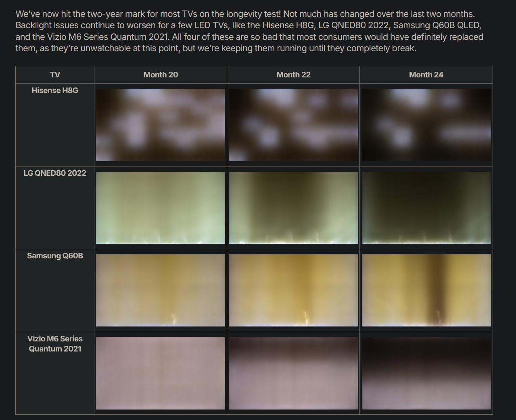Image resolution: width=516 pixels, height=420 pixels.
Task: Open Hisense H8G Month 20 image
Action: coord(161,125)
